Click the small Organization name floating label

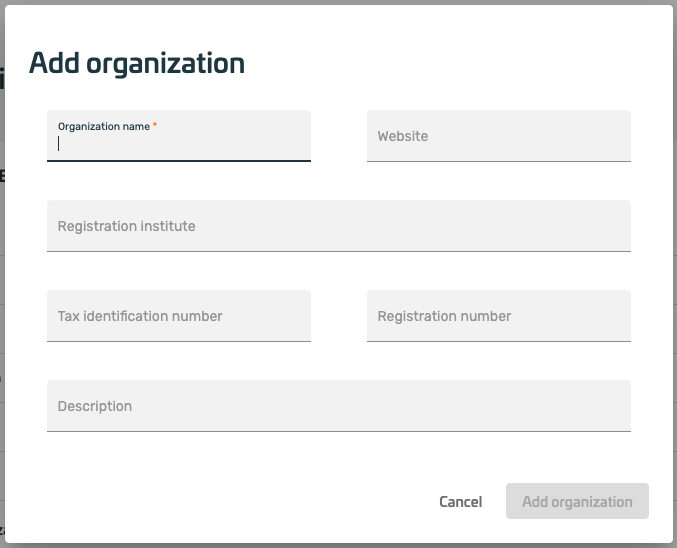[x=103, y=127]
